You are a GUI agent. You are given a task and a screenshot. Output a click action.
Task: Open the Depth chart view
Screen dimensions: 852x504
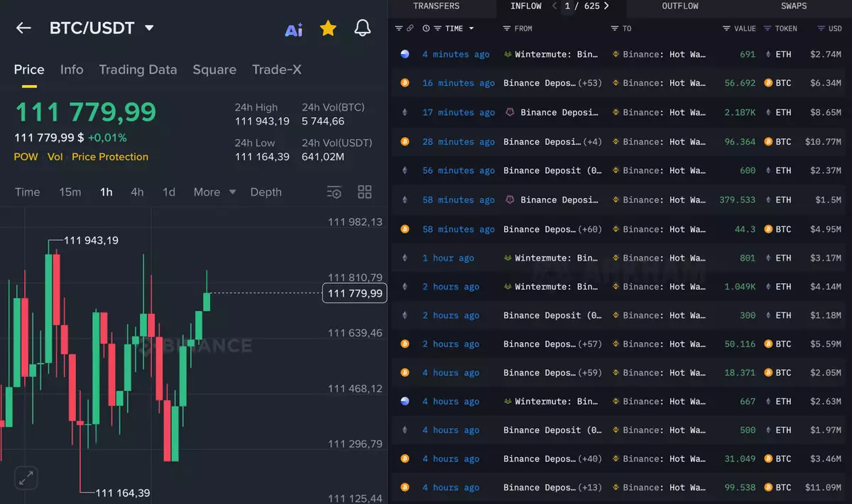(x=266, y=192)
